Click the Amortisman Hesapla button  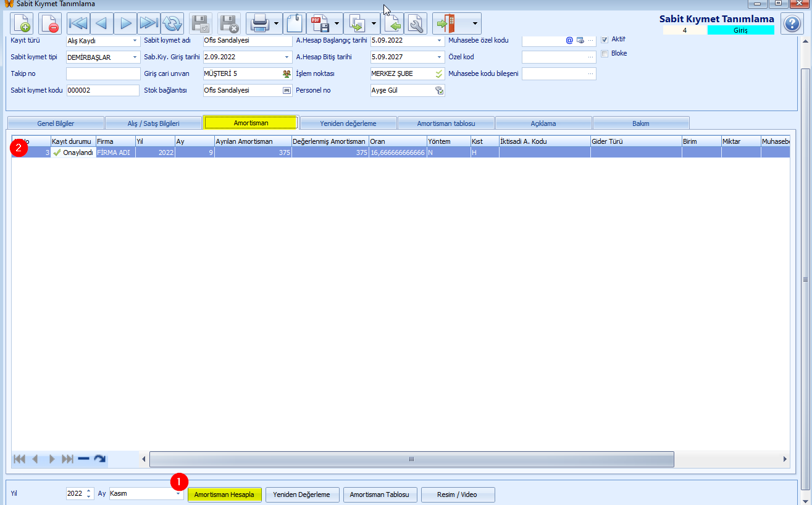224,495
